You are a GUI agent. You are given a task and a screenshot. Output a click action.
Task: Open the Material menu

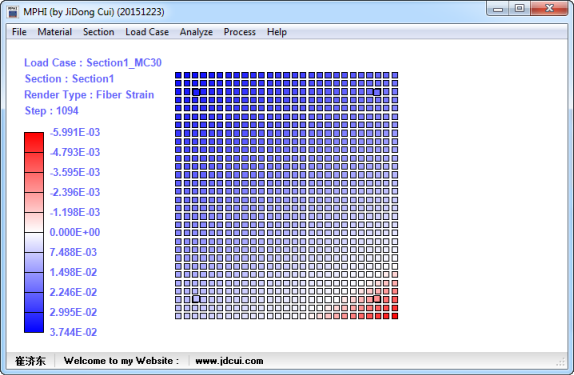pos(55,32)
